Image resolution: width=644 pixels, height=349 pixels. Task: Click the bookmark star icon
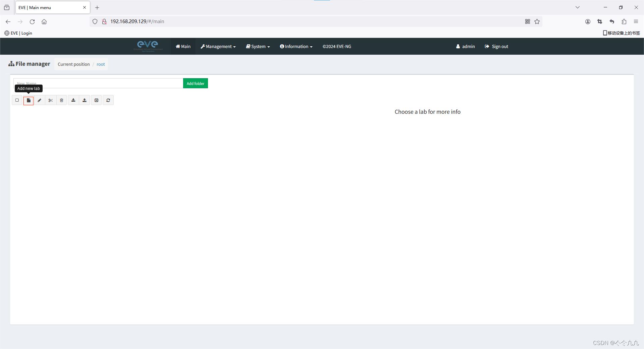(x=537, y=21)
